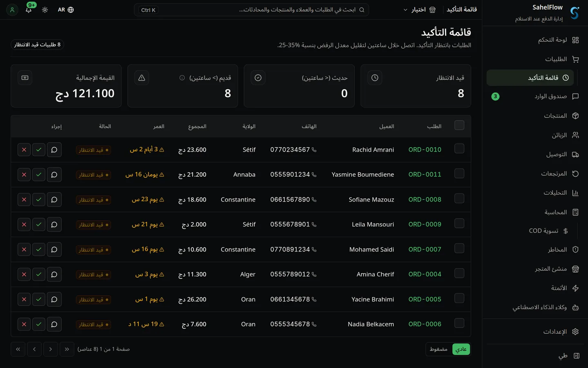
Task: Open chat for order ORD-0006
Action: 54,324
